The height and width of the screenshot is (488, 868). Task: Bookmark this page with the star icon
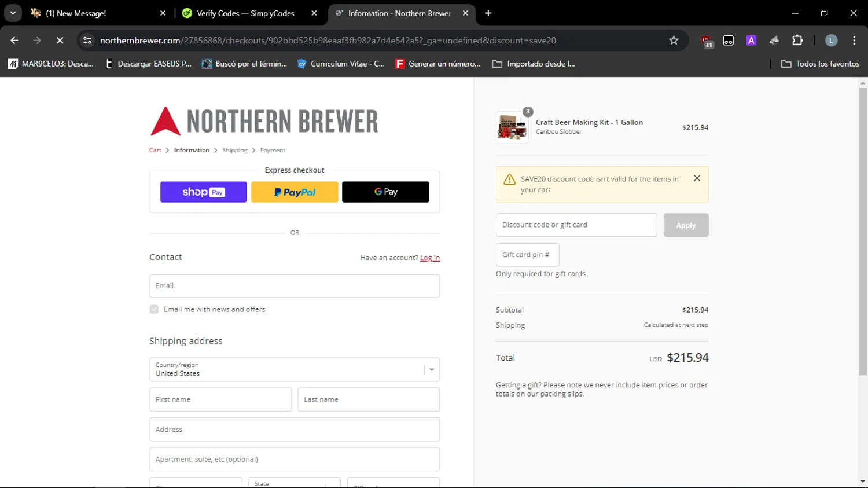(x=674, y=41)
